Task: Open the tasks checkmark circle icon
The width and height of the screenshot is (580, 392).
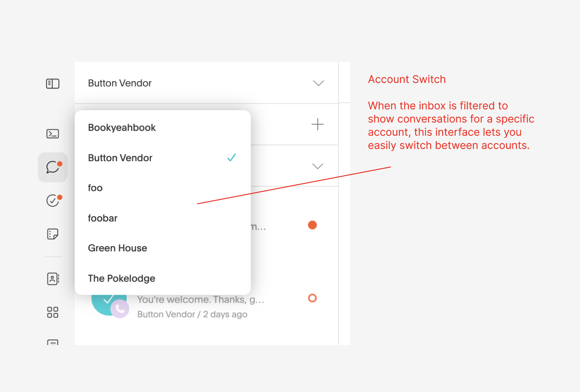Action: click(53, 200)
